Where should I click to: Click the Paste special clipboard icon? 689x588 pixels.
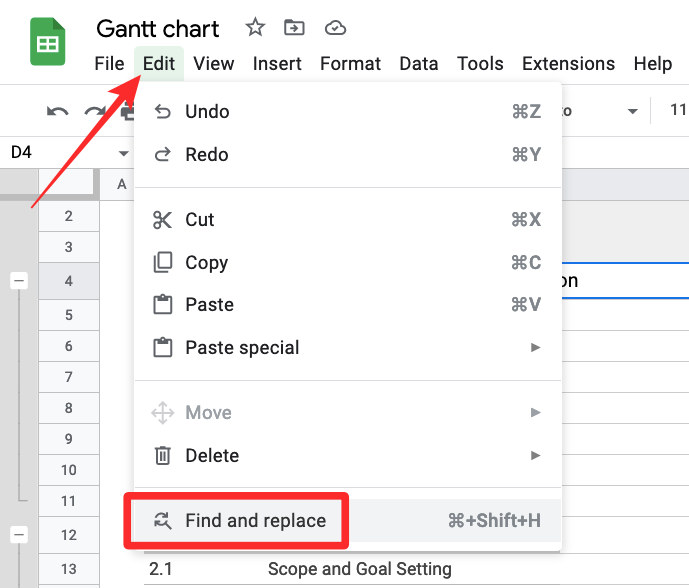point(162,347)
